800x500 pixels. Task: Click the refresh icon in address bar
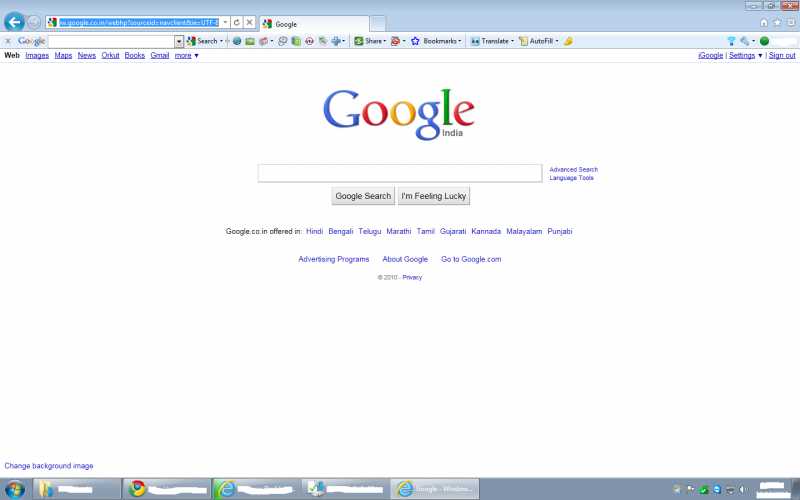tap(236, 22)
